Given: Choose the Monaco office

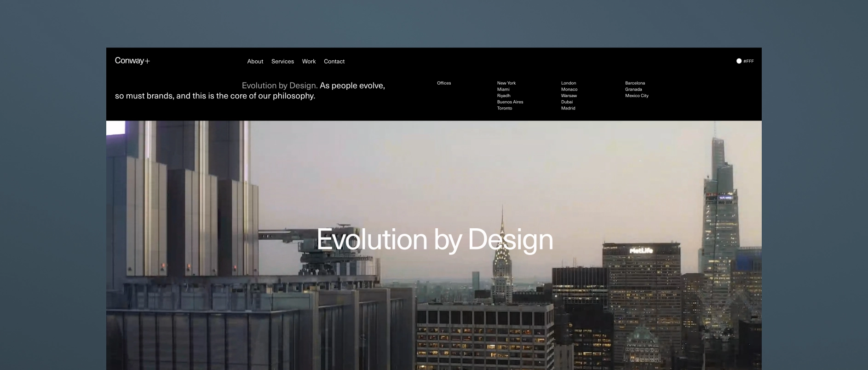Looking at the screenshot, I should pyautogui.click(x=569, y=89).
